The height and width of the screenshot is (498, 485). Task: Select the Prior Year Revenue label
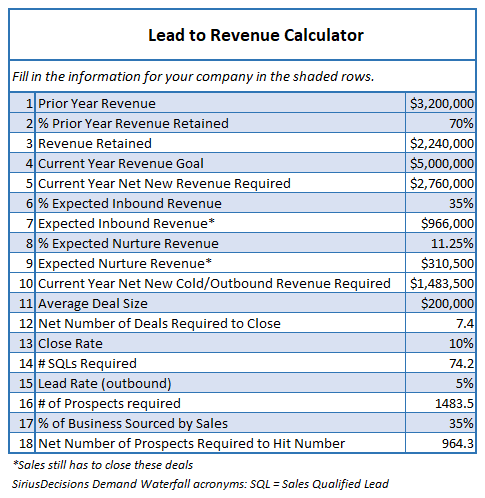coord(97,103)
